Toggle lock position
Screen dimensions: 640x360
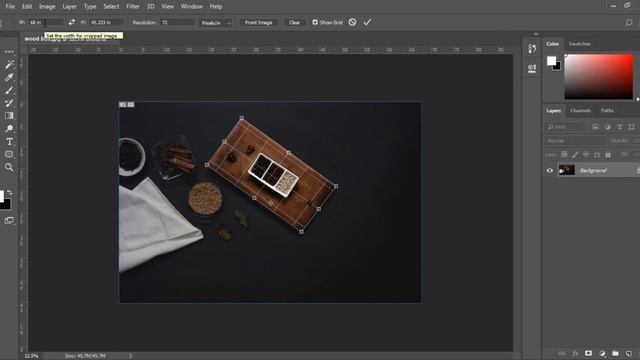(x=586, y=154)
